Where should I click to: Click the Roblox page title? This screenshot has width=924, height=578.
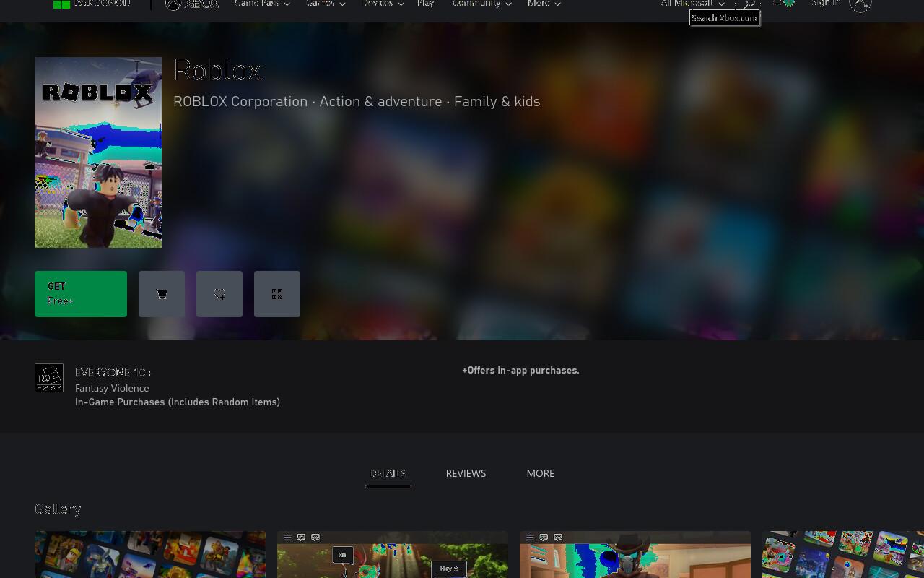tap(217, 70)
